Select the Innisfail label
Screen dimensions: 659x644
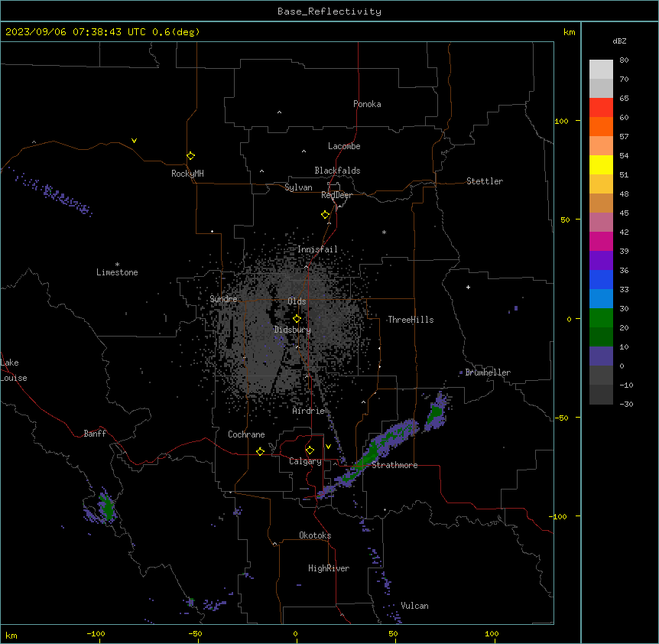pyautogui.click(x=317, y=249)
